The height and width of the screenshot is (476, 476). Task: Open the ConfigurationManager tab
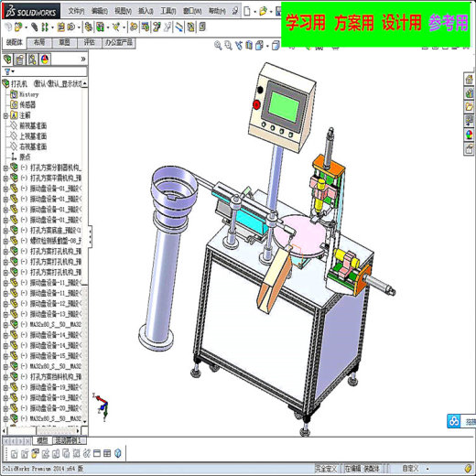coord(32,59)
